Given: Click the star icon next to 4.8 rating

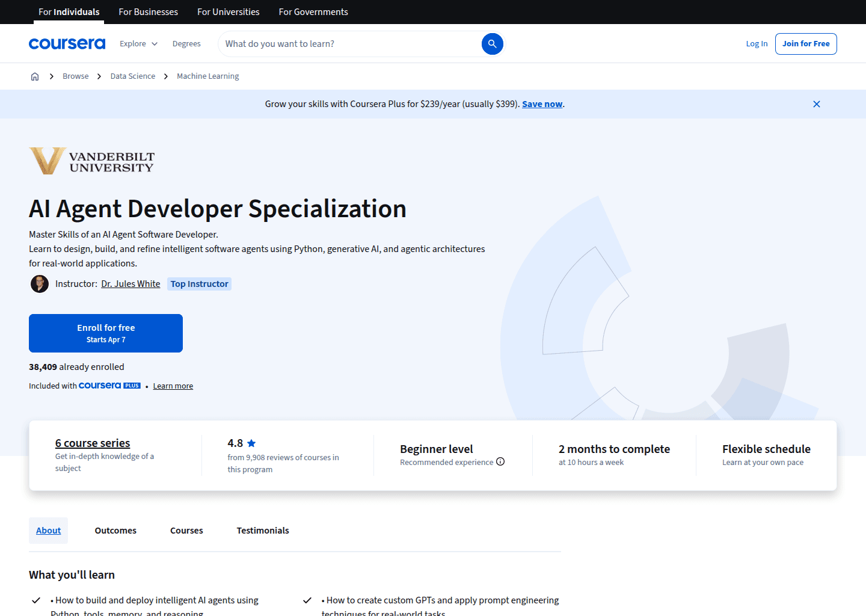Looking at the screenshot, I should (251, 443).
